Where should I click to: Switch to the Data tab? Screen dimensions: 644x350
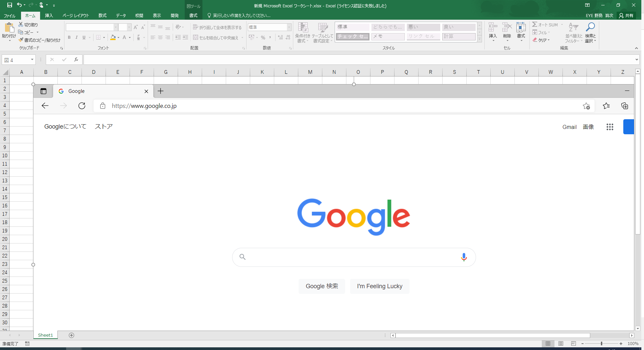point(121,16)
